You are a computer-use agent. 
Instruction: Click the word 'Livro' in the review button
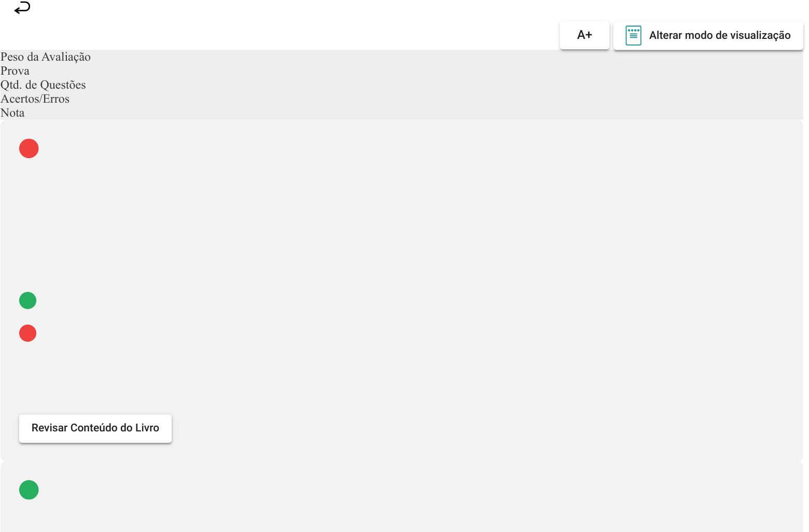point(147,428)
